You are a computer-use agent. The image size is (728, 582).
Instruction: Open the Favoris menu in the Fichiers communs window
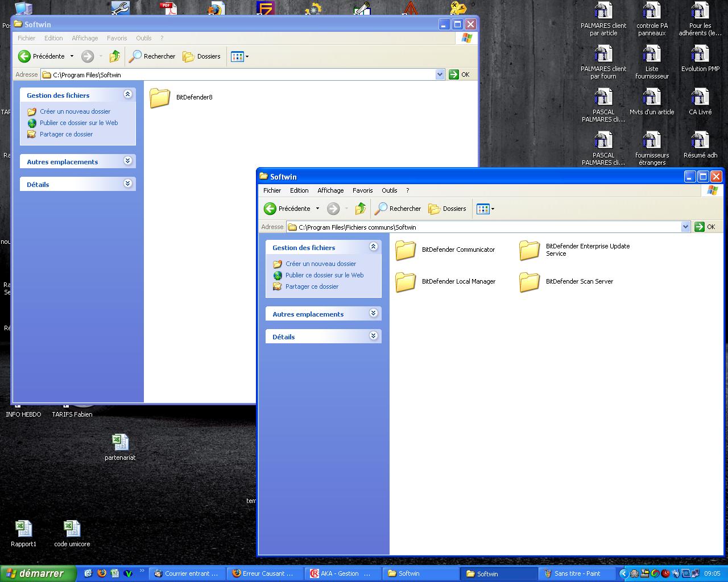coord(362,190)
